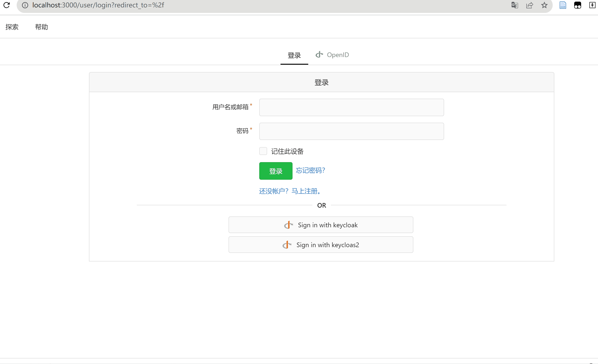Screen dimensions: 598x364
Task: Click the 用户名或邮箱 input field
Action: 351,107
